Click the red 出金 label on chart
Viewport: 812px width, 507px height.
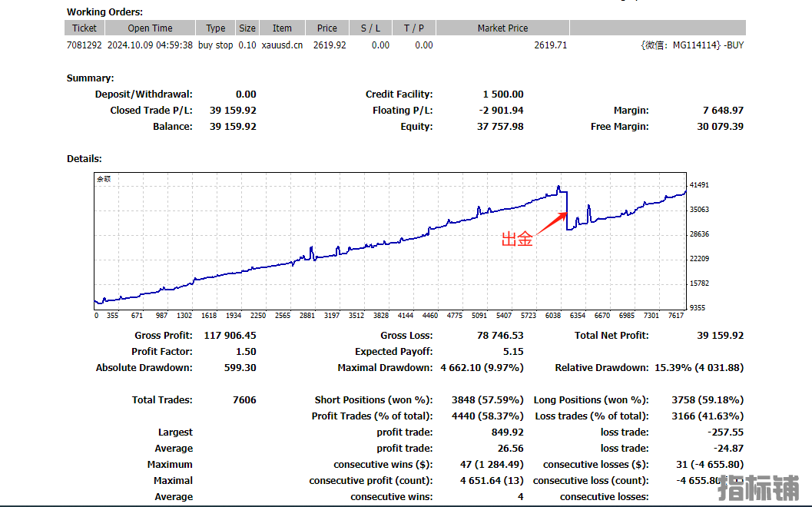tap(517, 240)
